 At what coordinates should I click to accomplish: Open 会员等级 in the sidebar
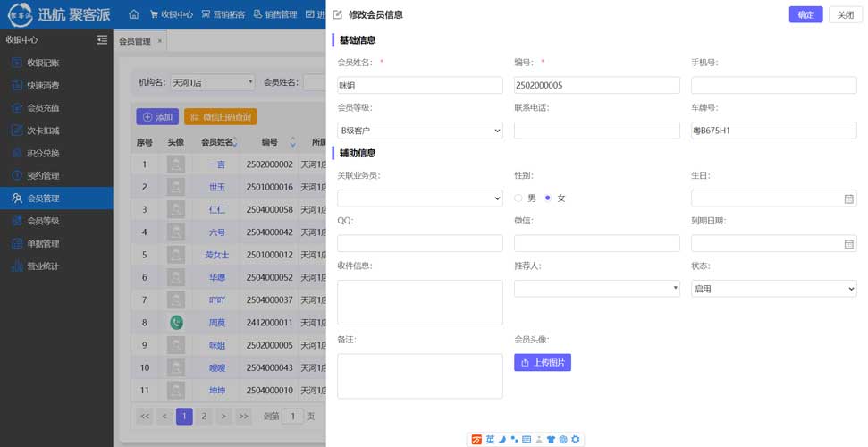click(x=56, y=221)
